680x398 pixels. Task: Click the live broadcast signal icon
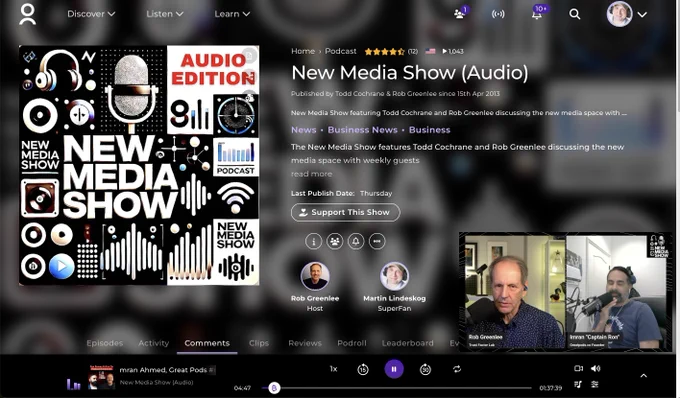click(498, 14)
